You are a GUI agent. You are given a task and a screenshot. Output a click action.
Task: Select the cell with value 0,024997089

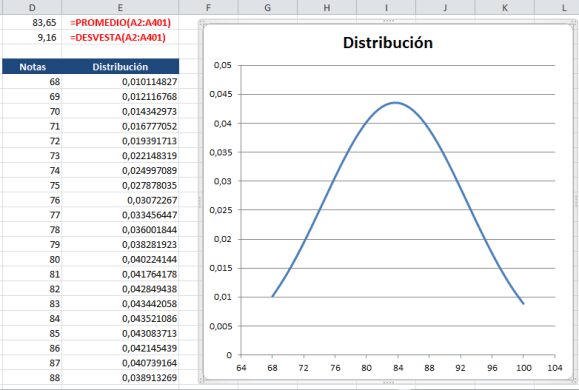[x=120, y=170]
